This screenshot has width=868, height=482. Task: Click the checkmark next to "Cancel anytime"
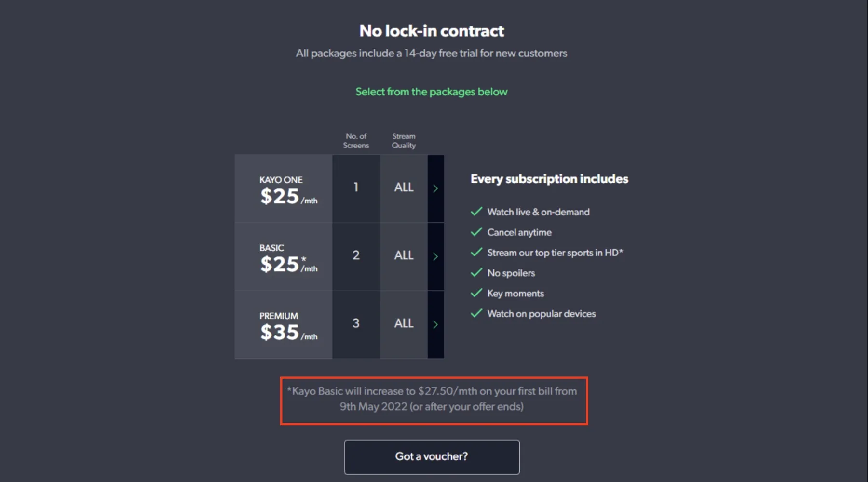(x=476, y=232)
